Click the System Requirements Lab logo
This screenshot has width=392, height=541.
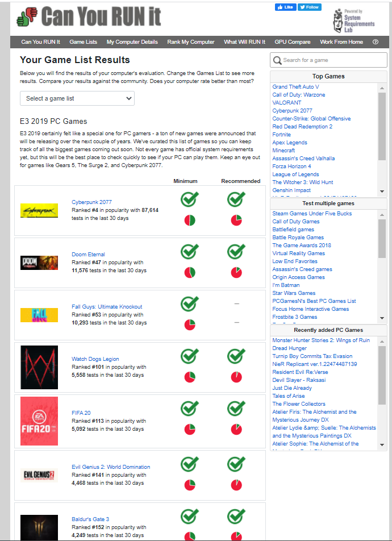pyautogui.click(x=354, y=20)
